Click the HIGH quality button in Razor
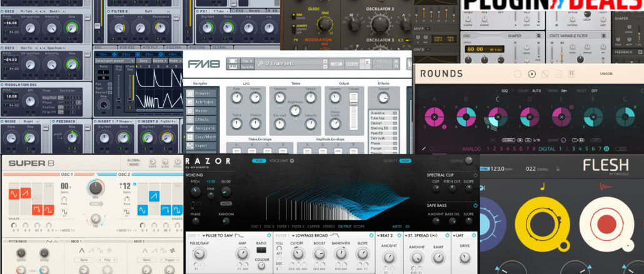The image size is (644, 274). tap(405, 161)
